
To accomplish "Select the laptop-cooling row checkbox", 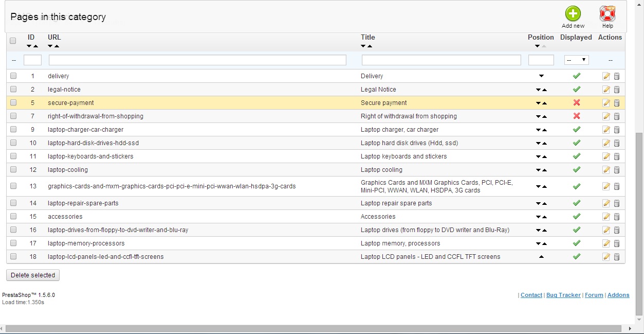I will [13, 170].
